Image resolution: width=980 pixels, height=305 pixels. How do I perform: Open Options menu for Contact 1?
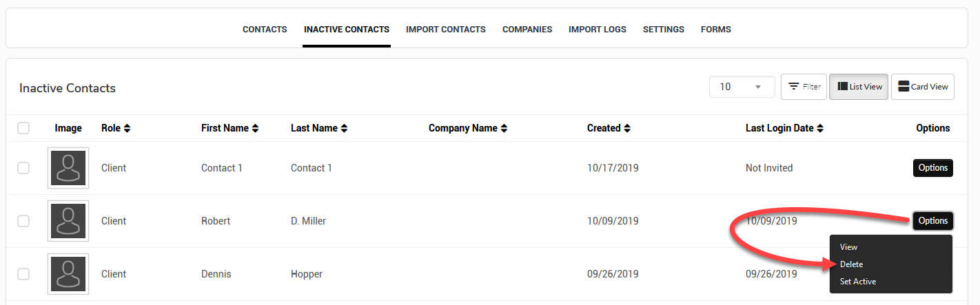[x=933, y=168]
